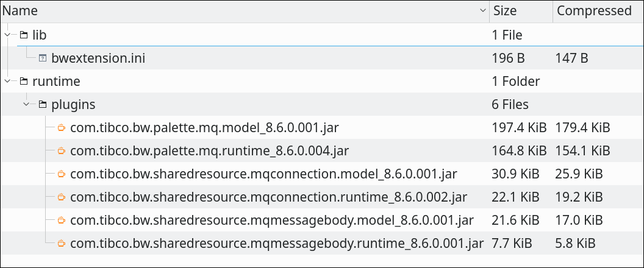Click the mqconnection.model jar file icon
The height and width of the screenshot is (268, 644).
pos(62,174)
